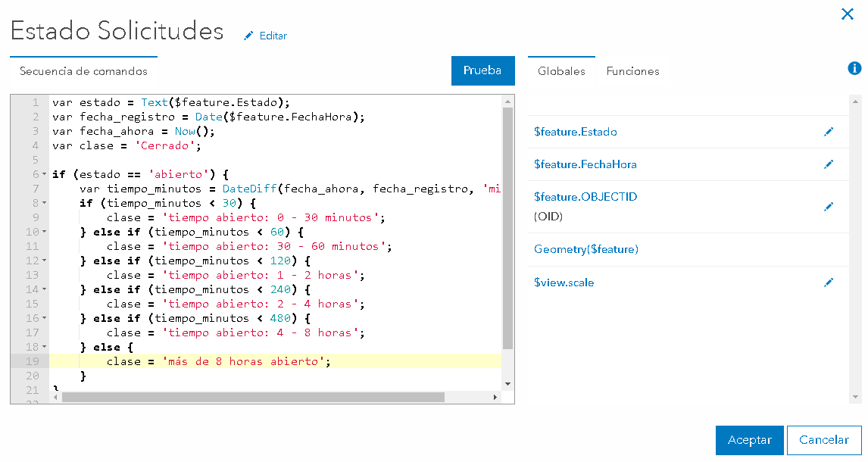868x462 pixels.
Task: Insert Geometry($feature) into the expression
Action: point(586,249)
